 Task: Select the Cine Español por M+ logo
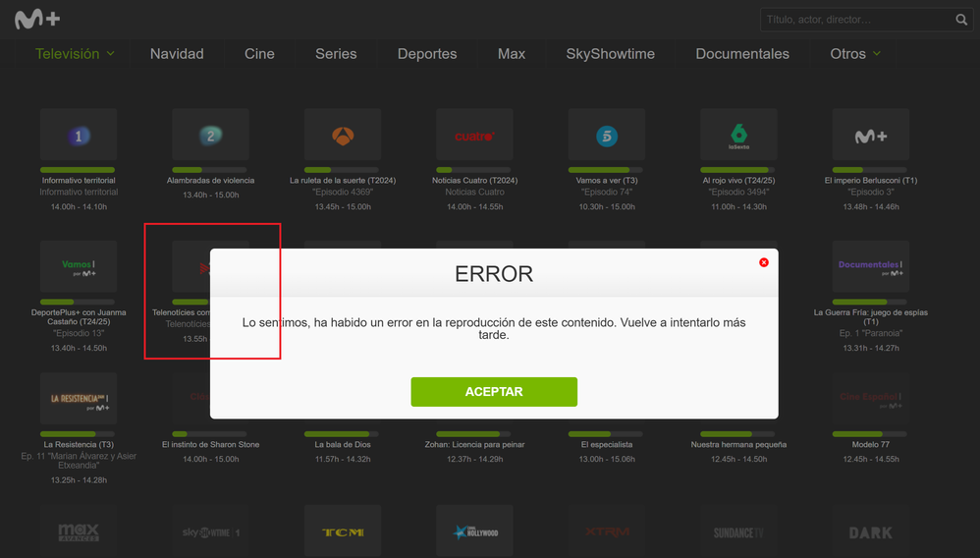point(871,399)
